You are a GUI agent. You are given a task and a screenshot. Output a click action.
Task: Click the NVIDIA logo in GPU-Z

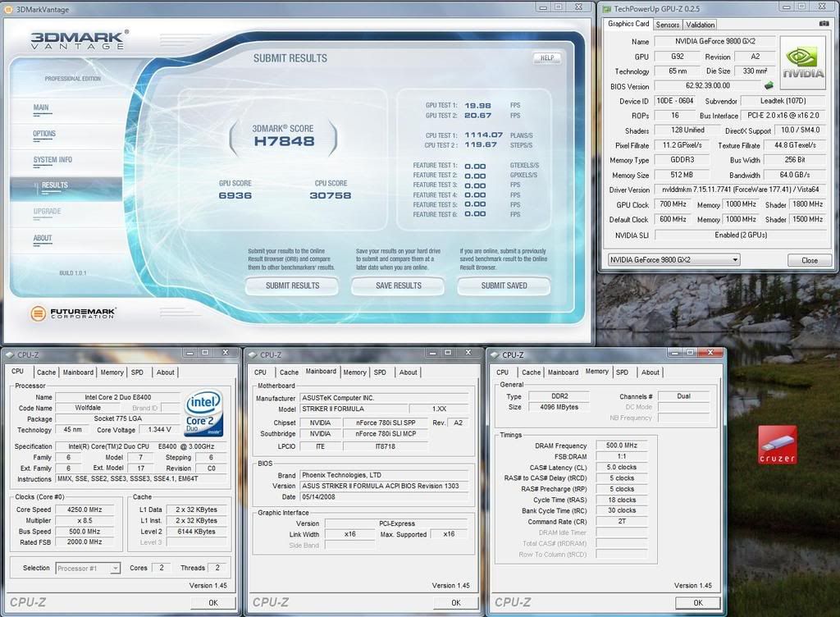tap(803, 63)
